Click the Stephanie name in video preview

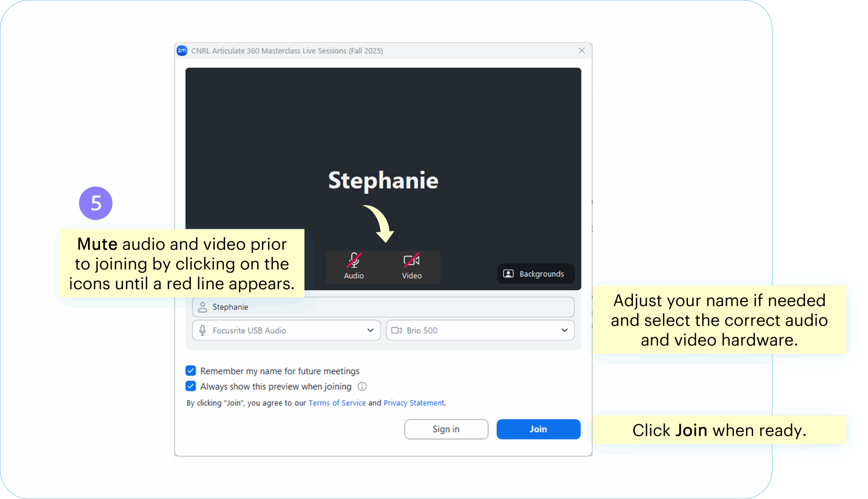383,181
